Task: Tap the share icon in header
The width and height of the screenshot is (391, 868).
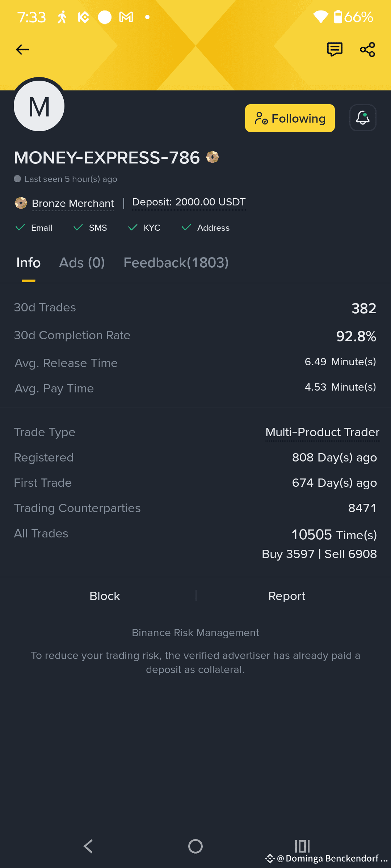Action: pos(367,50)
